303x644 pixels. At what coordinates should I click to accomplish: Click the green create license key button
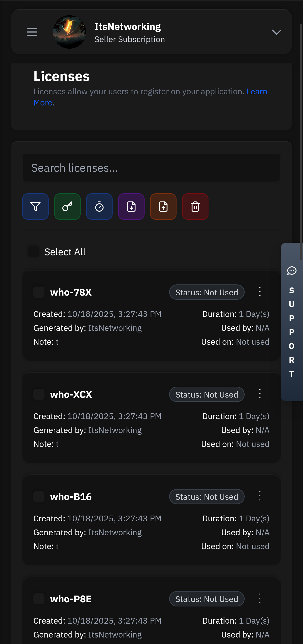[67, 207]
